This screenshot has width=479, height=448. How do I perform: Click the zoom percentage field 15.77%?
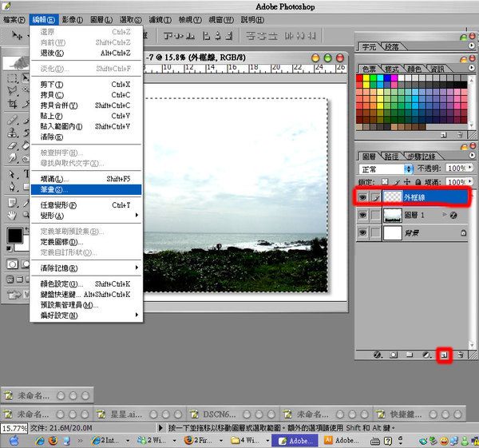point(14,428)
